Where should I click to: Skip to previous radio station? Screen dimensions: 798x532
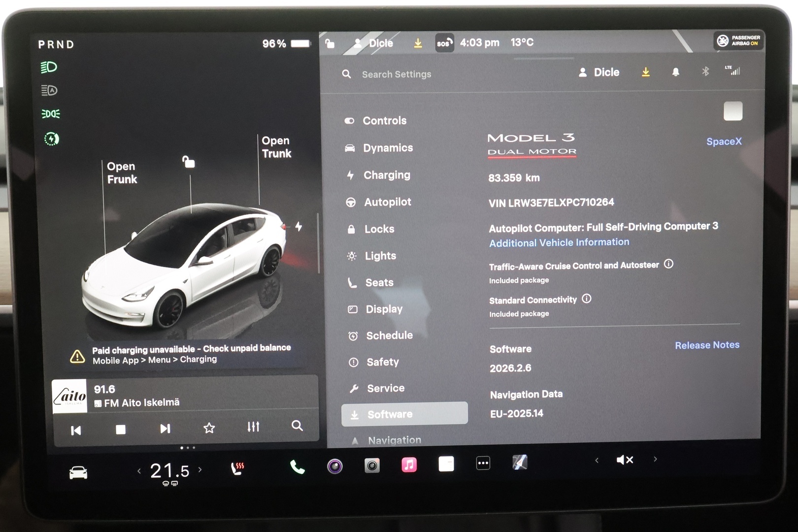point(76,431)
